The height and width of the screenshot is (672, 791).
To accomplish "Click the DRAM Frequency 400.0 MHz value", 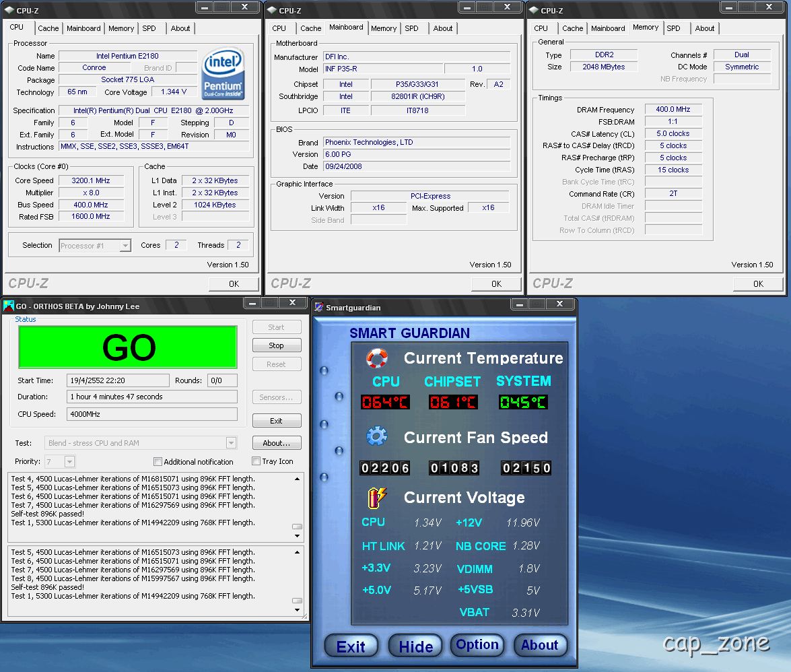I will tap(673, 109).
